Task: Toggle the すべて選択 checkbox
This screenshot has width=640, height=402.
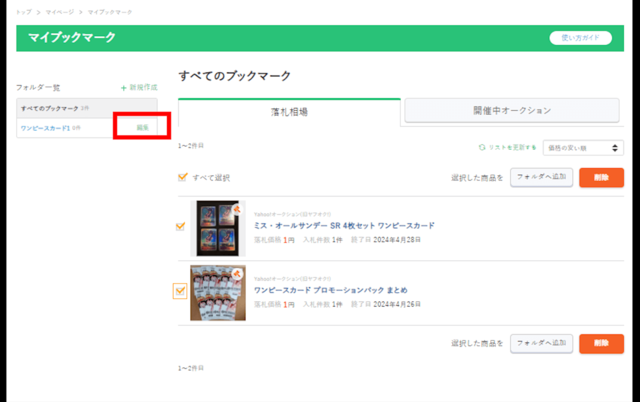Action: [x=181, y=177]
